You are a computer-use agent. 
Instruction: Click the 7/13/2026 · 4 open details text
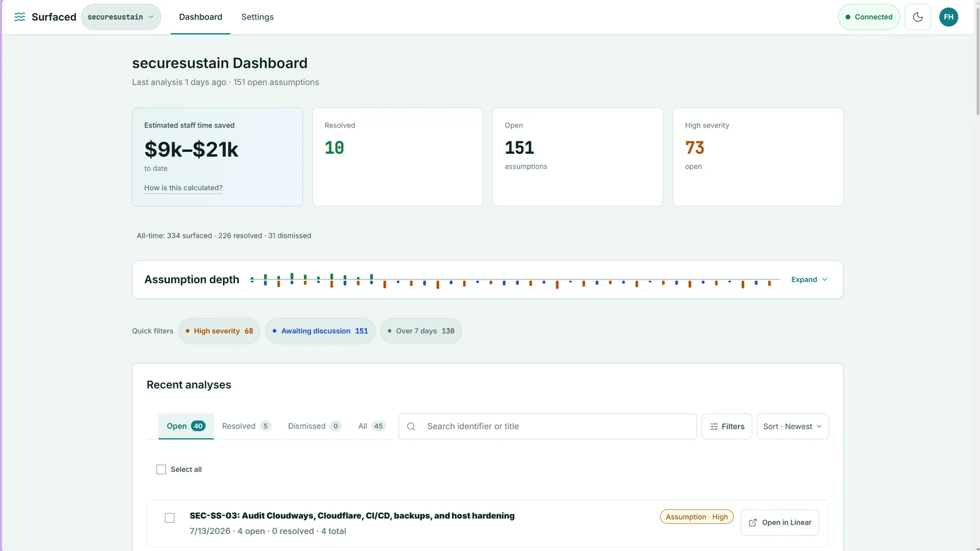tap(268, 531)
